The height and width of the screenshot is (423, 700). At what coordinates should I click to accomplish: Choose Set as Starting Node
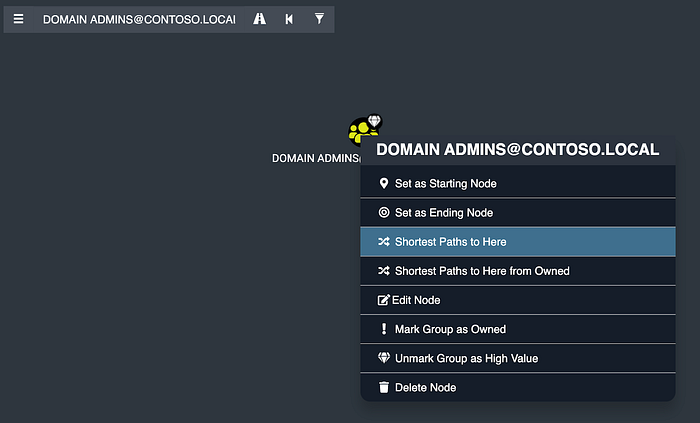(x=518, y=183)
